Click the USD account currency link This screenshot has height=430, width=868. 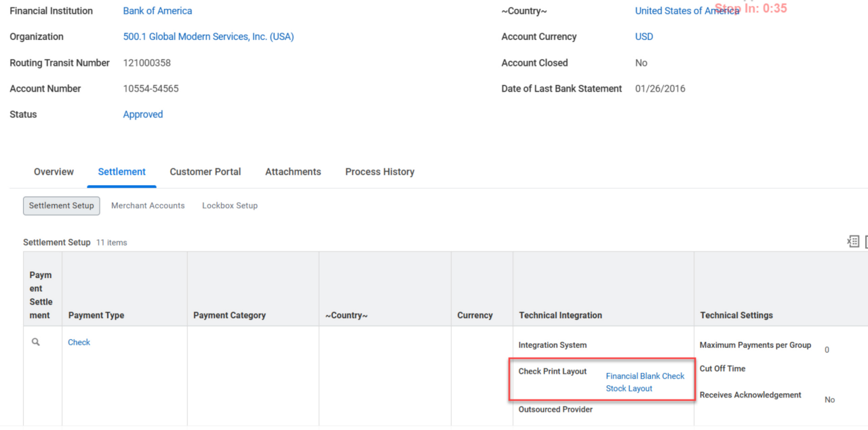(x=644, y=37)
